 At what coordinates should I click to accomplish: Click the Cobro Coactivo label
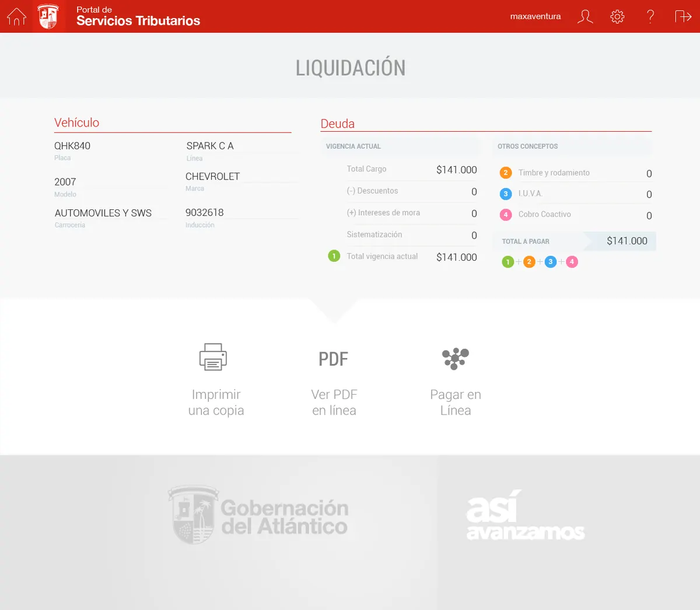545,215
